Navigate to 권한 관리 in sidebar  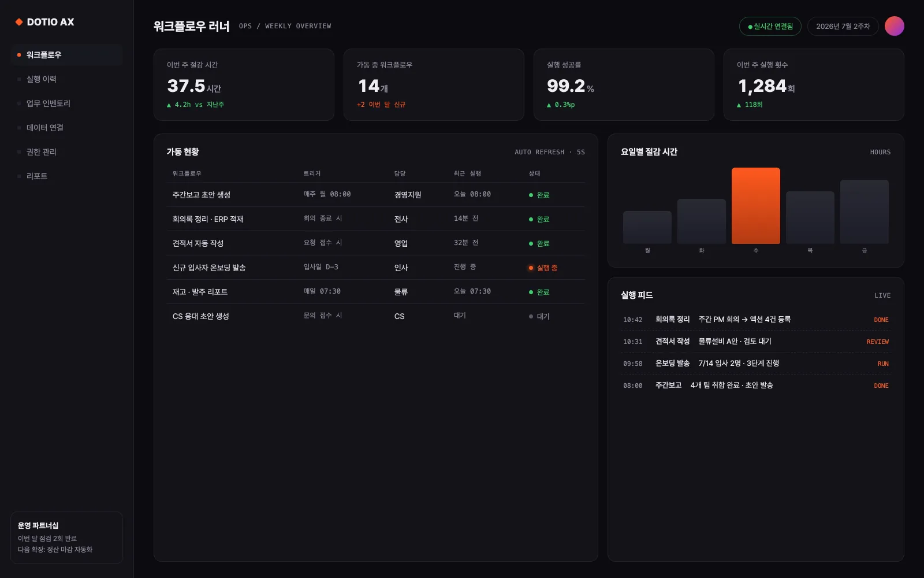(66, 152)
